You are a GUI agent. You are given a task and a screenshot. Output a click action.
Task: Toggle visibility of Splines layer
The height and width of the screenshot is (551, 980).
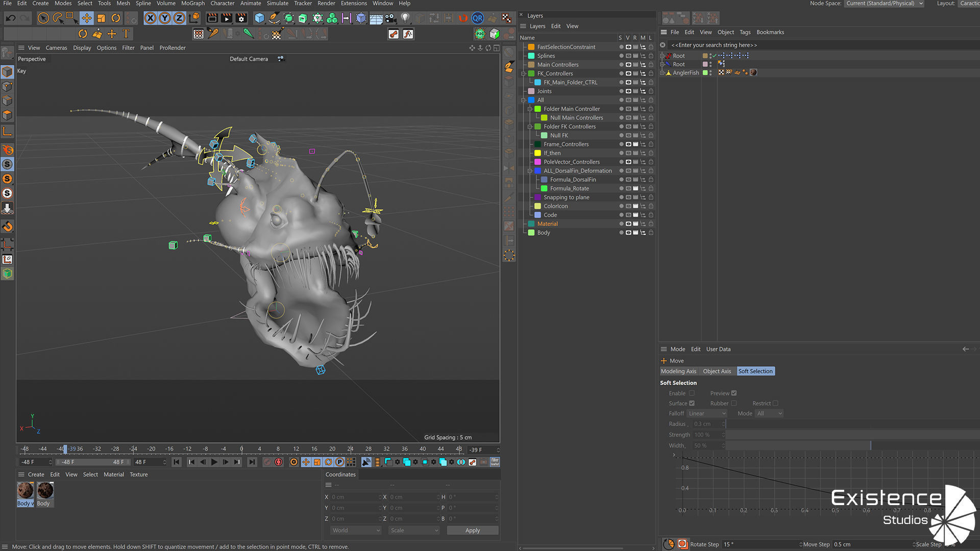[x=628, y=56]
